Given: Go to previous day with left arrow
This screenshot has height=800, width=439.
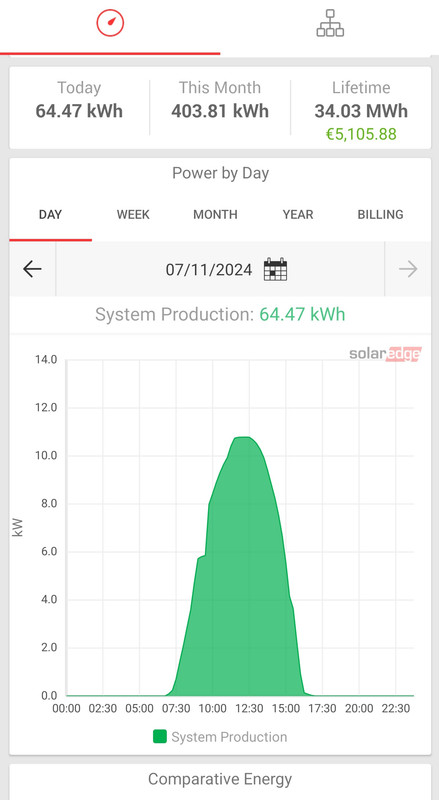Looking at the screenshot, I should point(32,269).
